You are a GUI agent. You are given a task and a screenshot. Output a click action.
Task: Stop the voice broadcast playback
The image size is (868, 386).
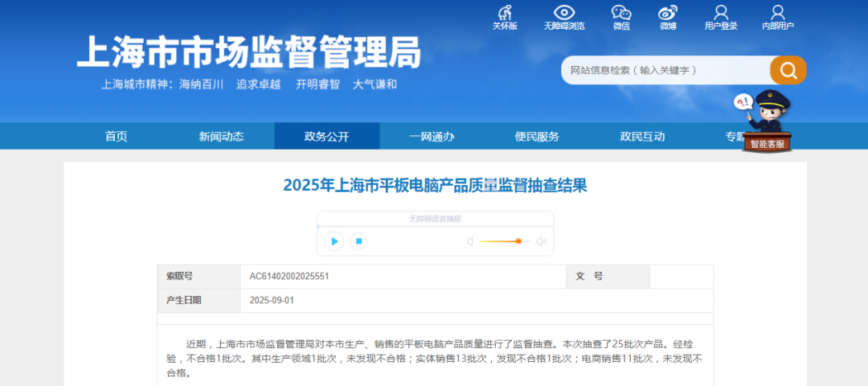click(359, 241)
